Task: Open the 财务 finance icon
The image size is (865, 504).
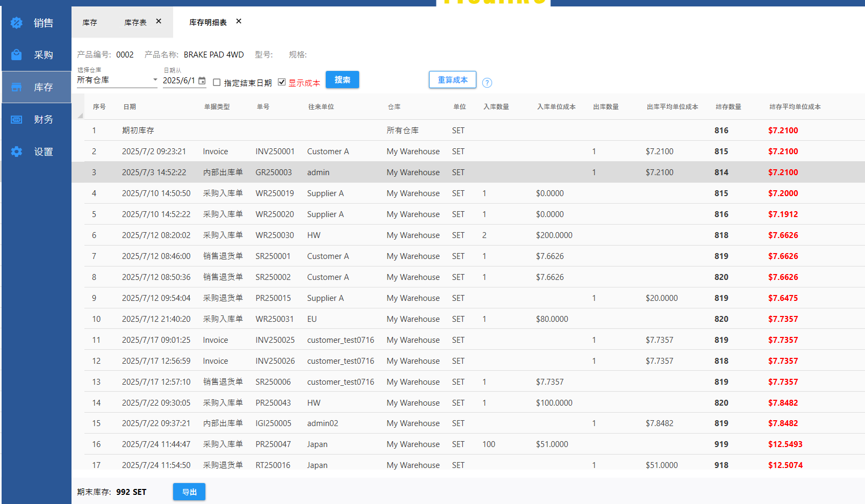Action: pyautogui.click(x=17, y=119)
